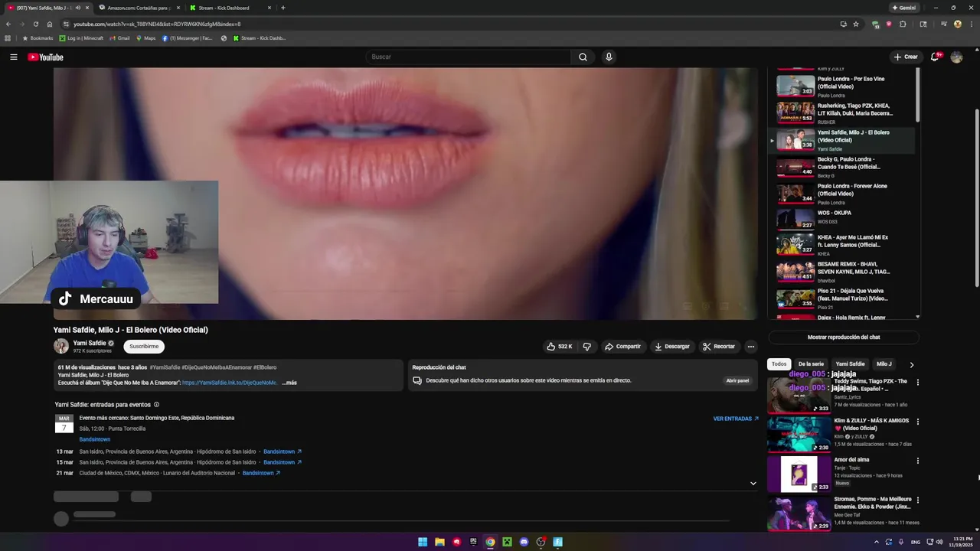Screen dimensions: 980x551
Task: Open Bandsintown link for 21 mar
Action: (x=261, y=473)
